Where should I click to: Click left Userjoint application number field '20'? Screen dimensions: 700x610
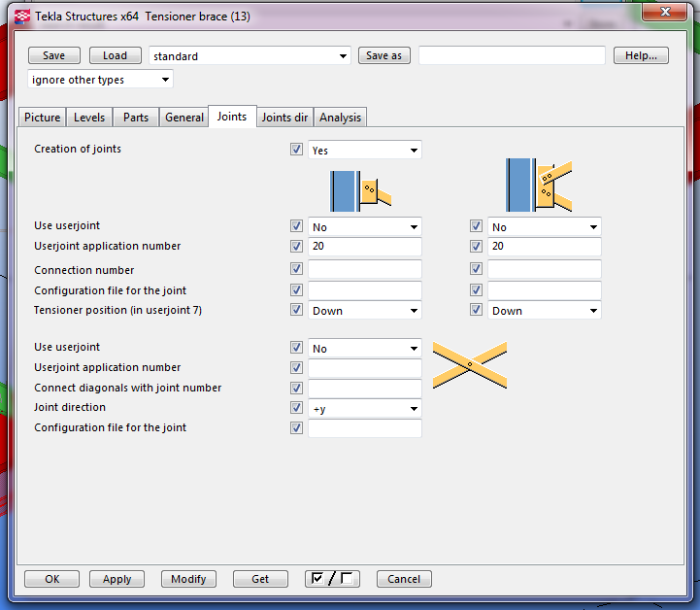point(365,247)
